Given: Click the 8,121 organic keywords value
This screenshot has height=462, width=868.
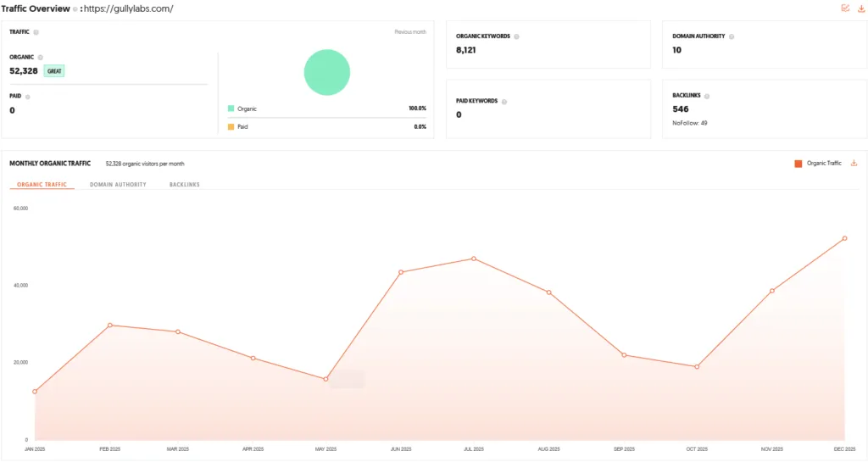Looking at the screenshot, I should coord(466,50).
